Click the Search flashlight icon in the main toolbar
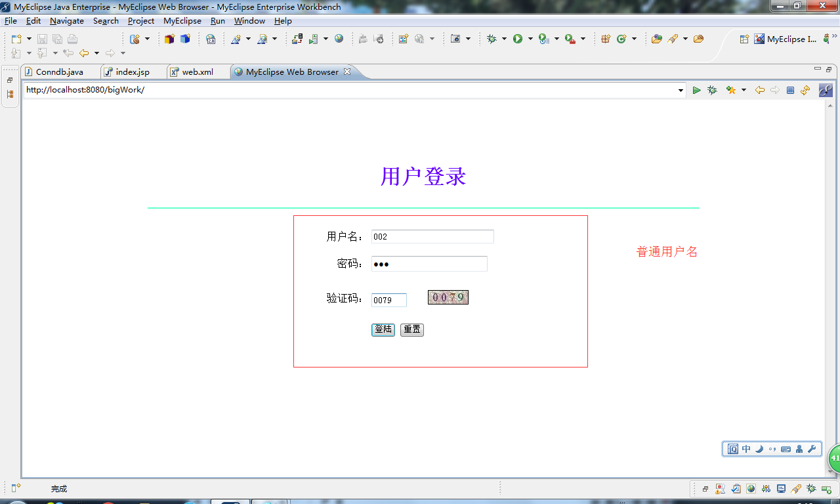The height and width of the screenshot is (504, 840). [x=673, y=39]
